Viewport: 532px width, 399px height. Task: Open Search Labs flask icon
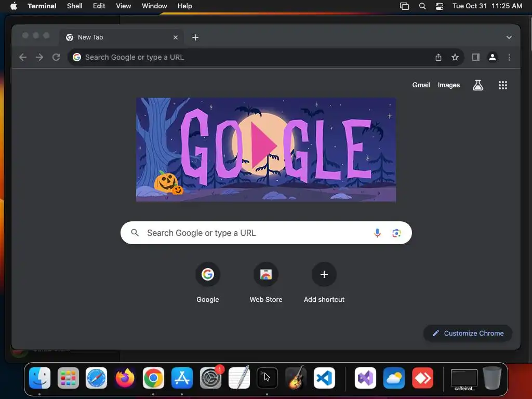(478, 85)
